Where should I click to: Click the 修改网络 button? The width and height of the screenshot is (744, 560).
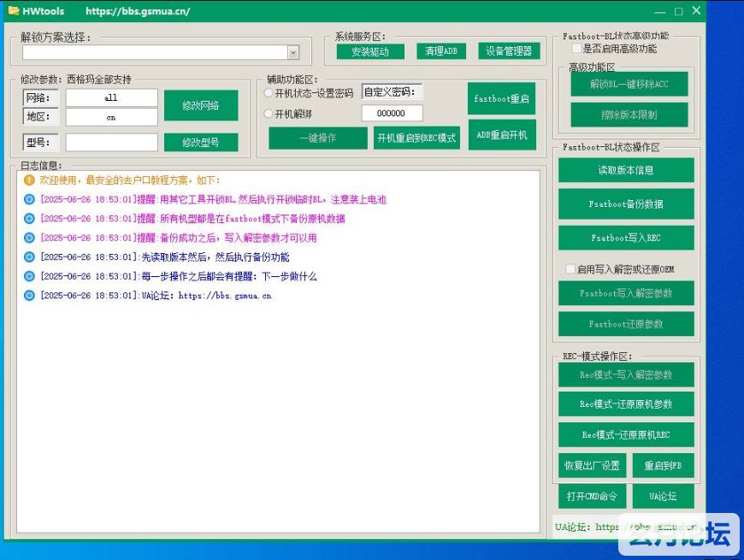(201, 106)
